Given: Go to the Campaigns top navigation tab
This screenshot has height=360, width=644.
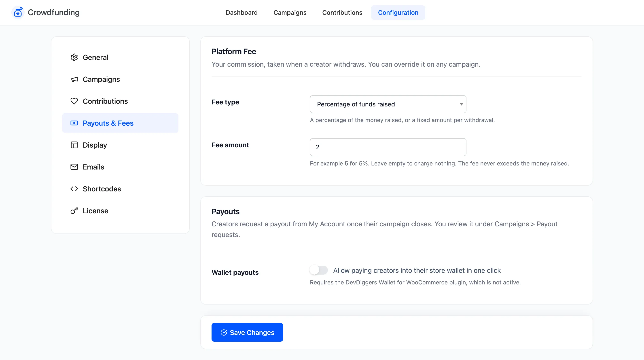Looking at the screenshot, I should [x=290, y=13].
